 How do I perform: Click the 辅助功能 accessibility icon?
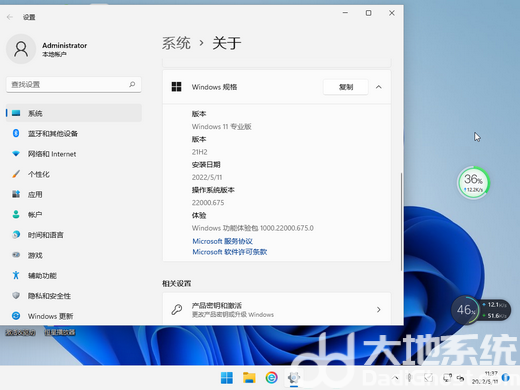[16, 275]
